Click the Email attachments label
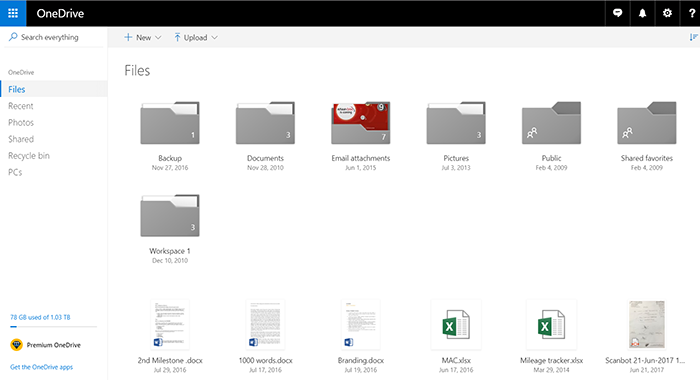The height and width of the screenshot is (380, 700). (x=361, y=158)
